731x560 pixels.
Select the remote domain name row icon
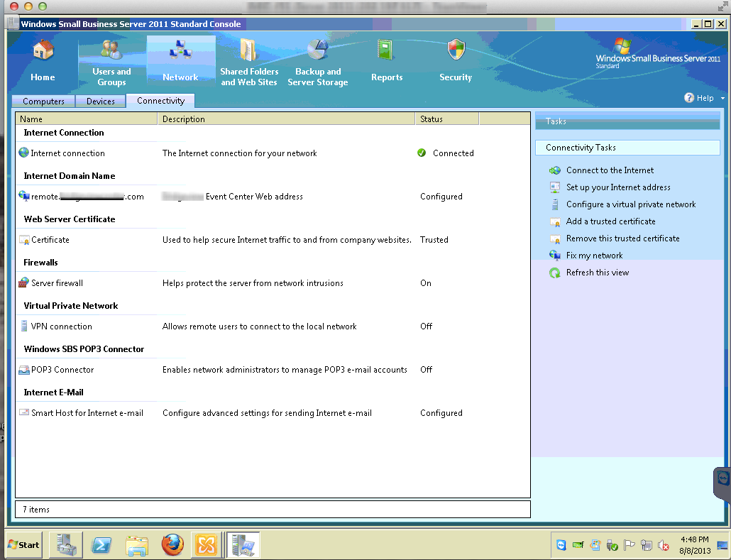pos(24,196)
